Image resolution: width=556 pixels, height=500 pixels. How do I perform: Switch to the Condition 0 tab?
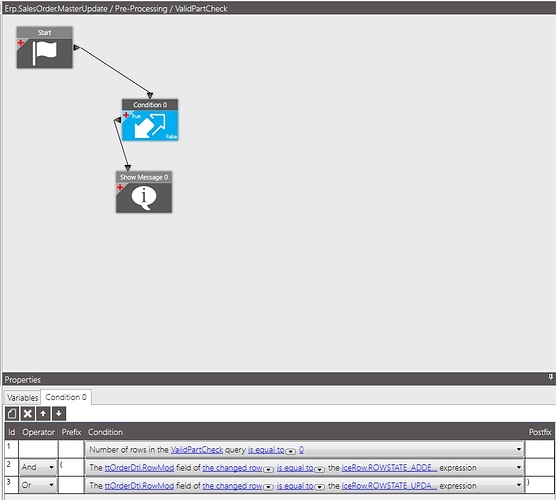click(66, 397)
